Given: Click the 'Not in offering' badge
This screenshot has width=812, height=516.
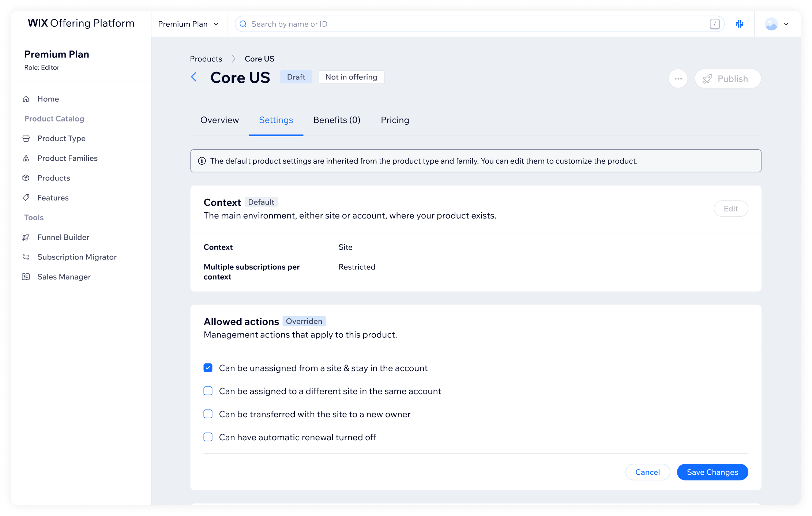Looking at the screenshot, I should pos(351,77).
